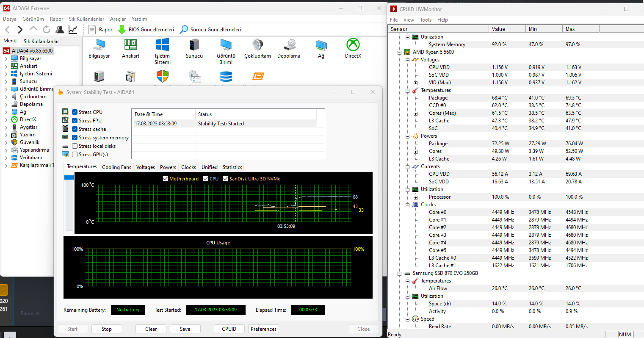
Task: Toggle the CPU temperature graph checkbox
Action: pyautogui.click(x=206, y=179)
